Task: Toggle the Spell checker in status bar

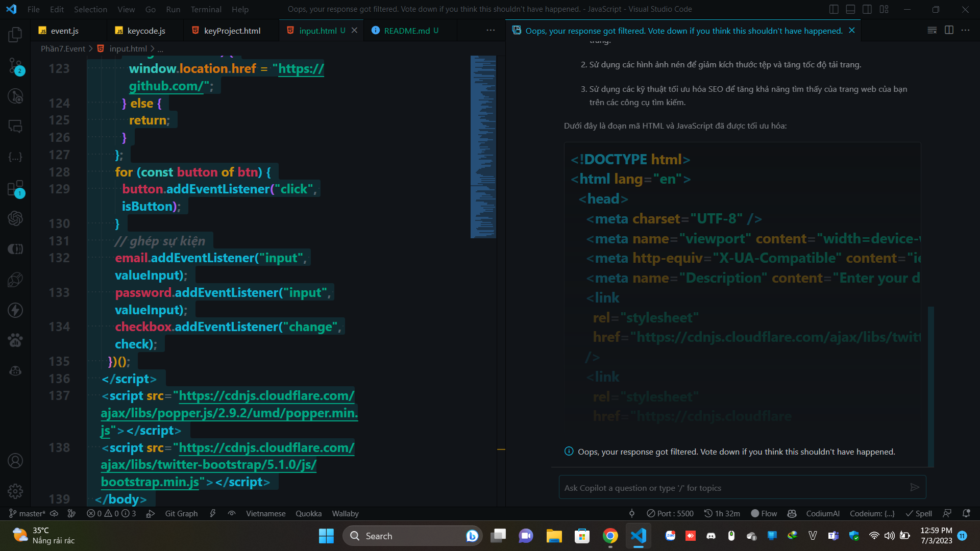Action: pyautogui.click(x=919, y=513)
